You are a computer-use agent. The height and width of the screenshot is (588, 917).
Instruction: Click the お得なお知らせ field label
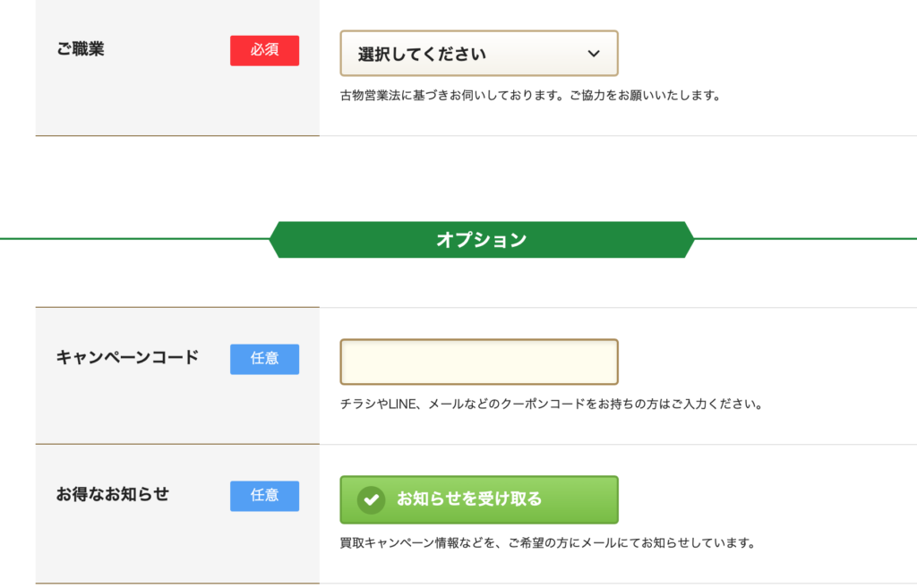click(x=113, y=494)
